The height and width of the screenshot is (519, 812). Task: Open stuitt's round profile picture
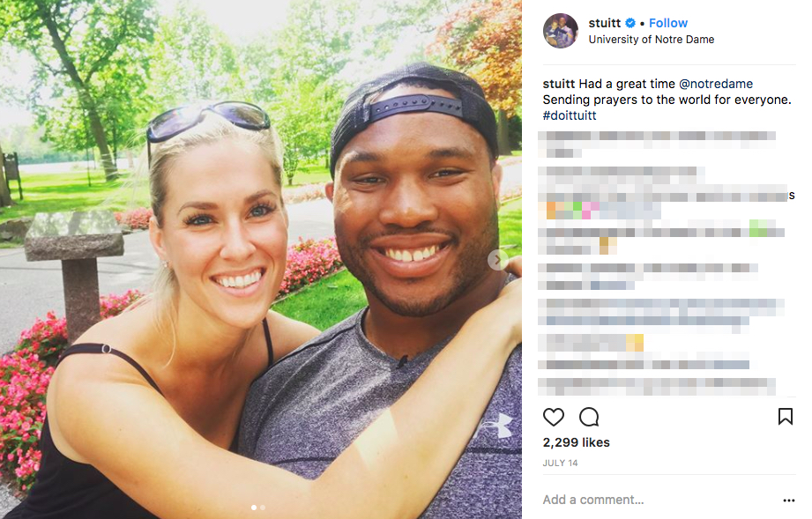tap(561, 31)
